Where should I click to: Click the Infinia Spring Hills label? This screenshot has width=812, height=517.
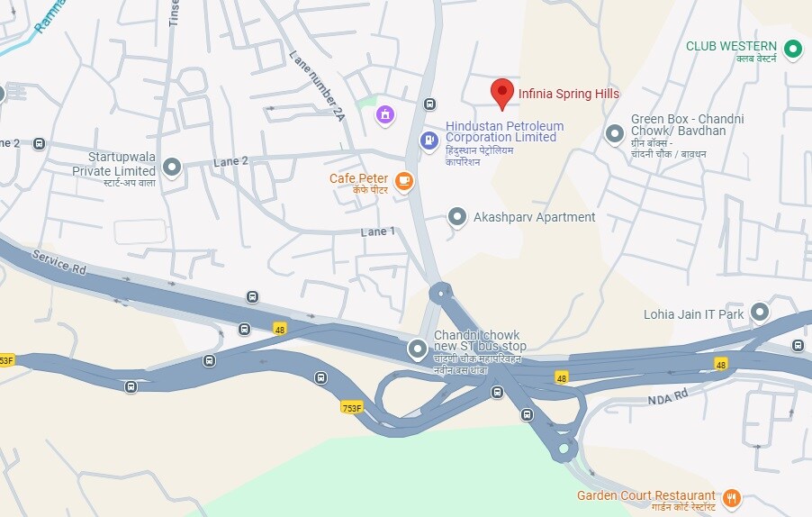569,94
